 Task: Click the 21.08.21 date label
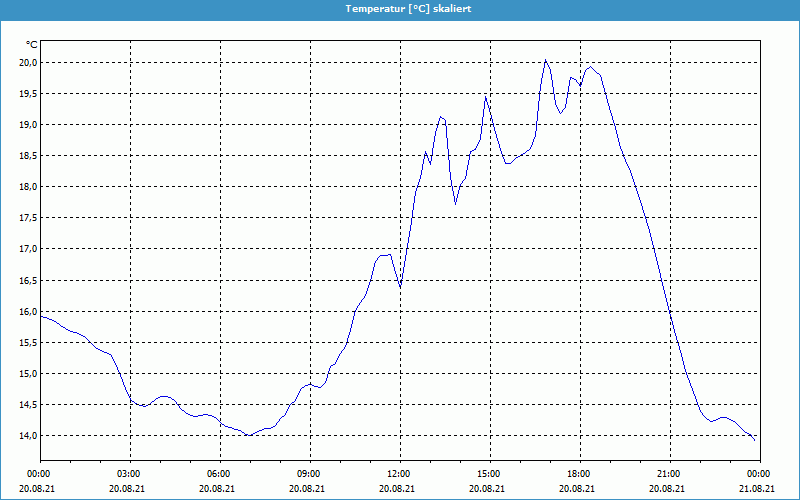pos(759,489)
